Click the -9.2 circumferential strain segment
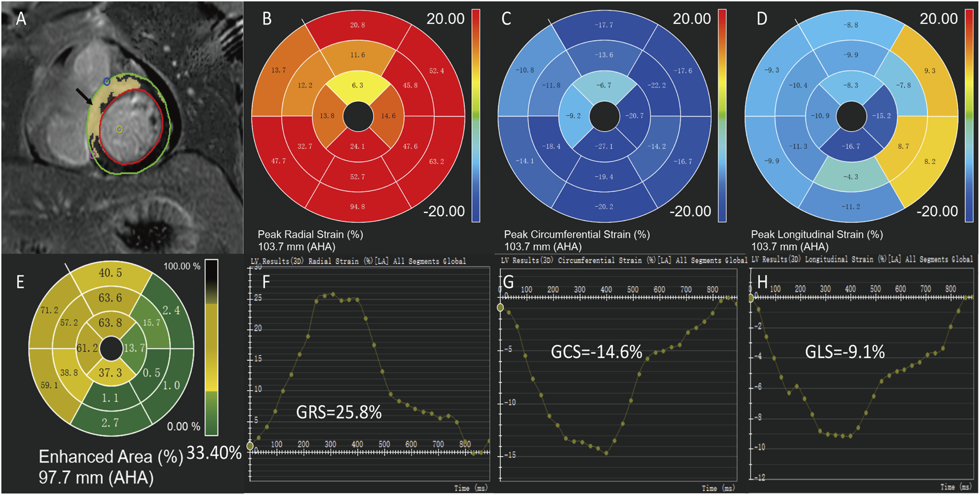 tap(574, 116)
